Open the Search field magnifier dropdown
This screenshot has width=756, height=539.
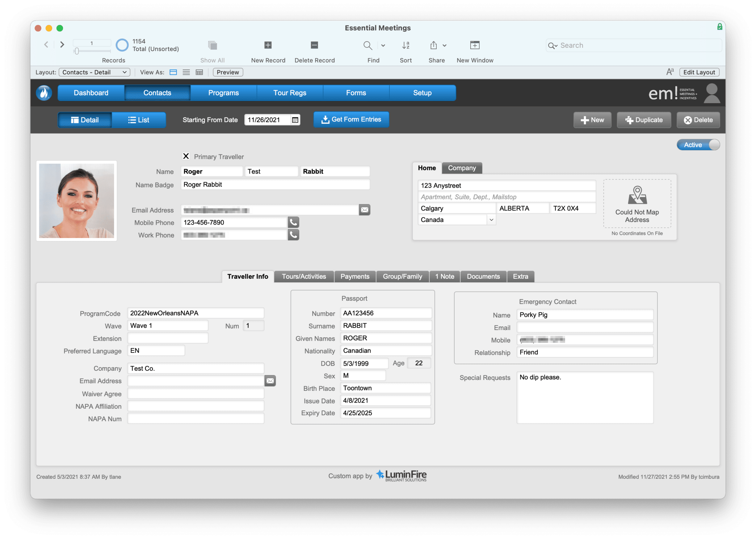552,46
